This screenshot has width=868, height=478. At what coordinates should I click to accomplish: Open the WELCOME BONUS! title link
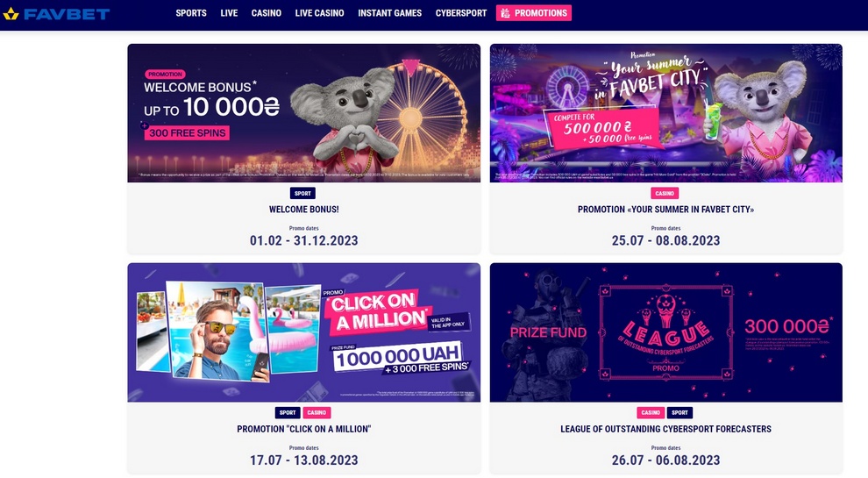tap(304, 210)
